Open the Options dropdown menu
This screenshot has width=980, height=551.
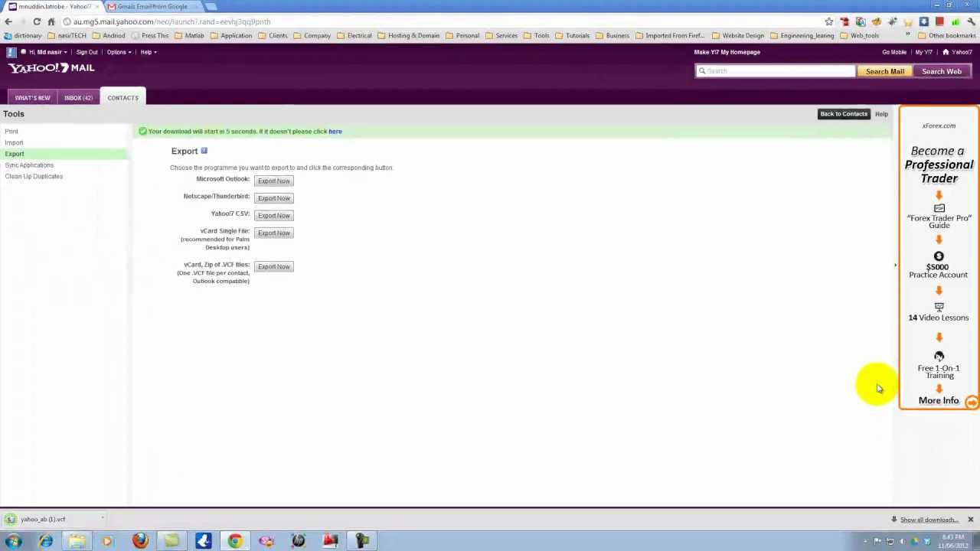click(119, 52)
